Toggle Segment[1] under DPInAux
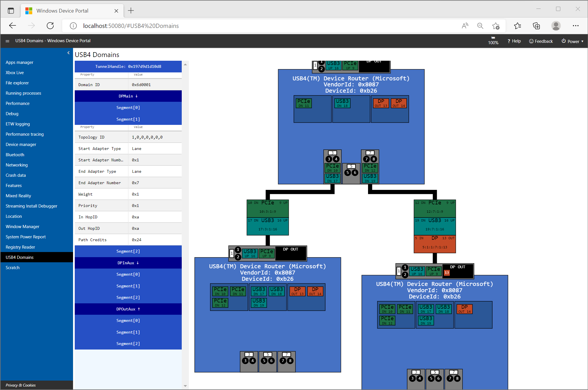 128,286
